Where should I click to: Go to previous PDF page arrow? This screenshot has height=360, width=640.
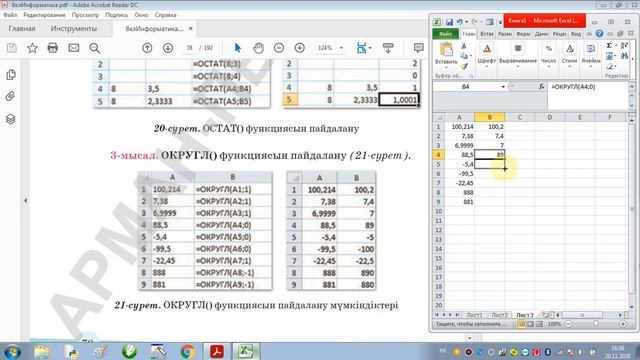(x=147, y=48)
